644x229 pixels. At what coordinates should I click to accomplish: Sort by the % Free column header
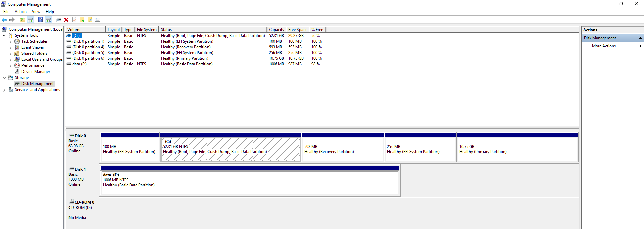[317, 30]
